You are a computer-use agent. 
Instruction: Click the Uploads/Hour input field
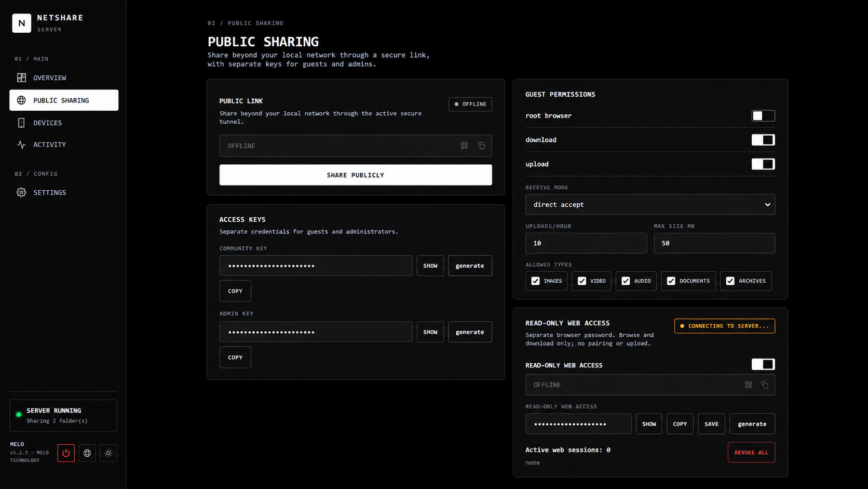pyautogui.click(x=586, y=243)
